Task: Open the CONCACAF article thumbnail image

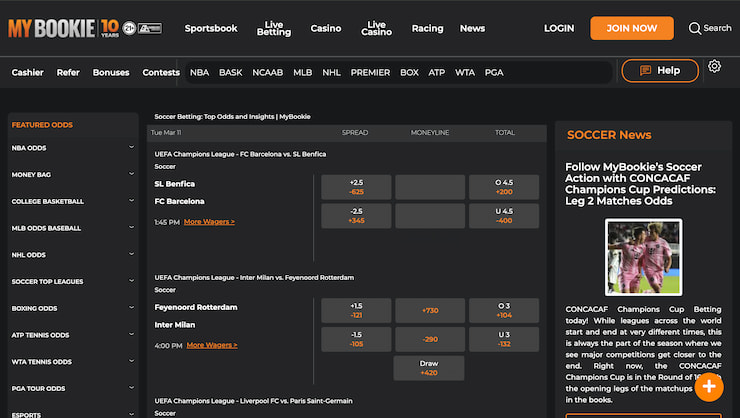Action: point(643,257)
